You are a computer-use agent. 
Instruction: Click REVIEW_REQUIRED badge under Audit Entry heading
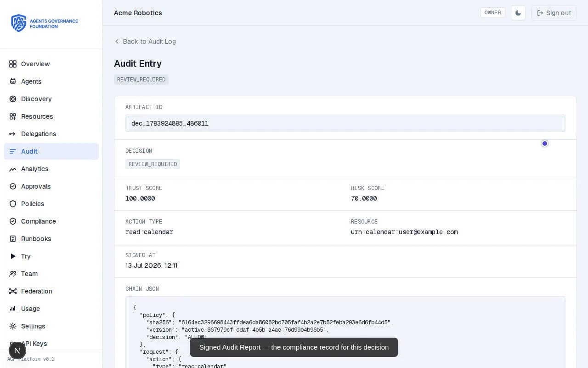[141, 80]
